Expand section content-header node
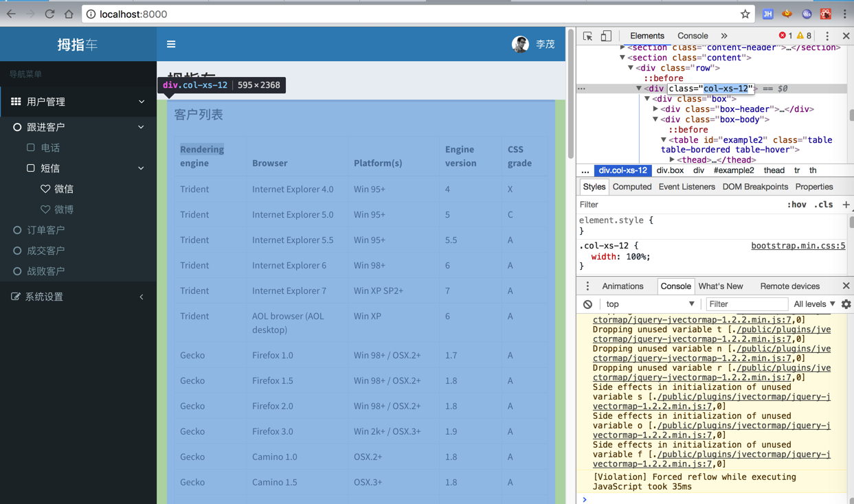Image resolution: width=854 pixels, height=504 pixels. [x=623, y=47]
